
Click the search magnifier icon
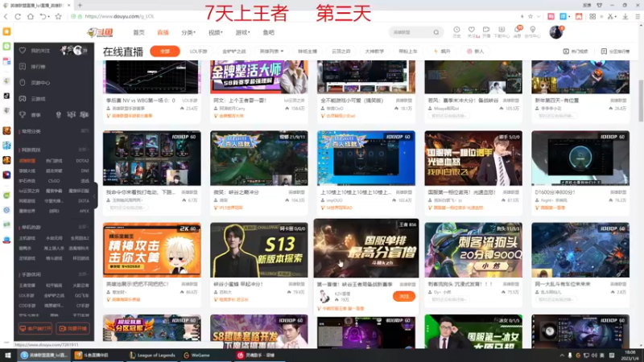436,32
